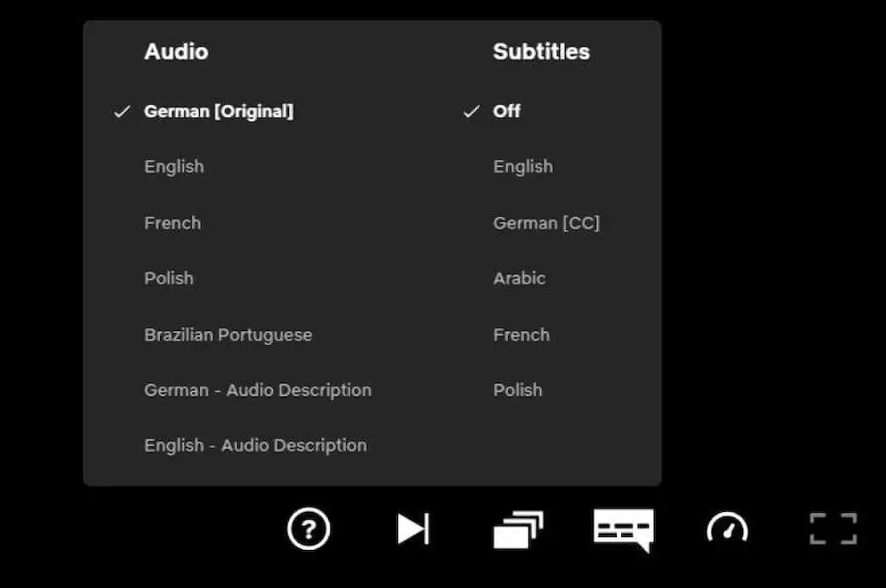
Task: Pick Brazilian Portuguese audio
Action: tap(228, 335)
